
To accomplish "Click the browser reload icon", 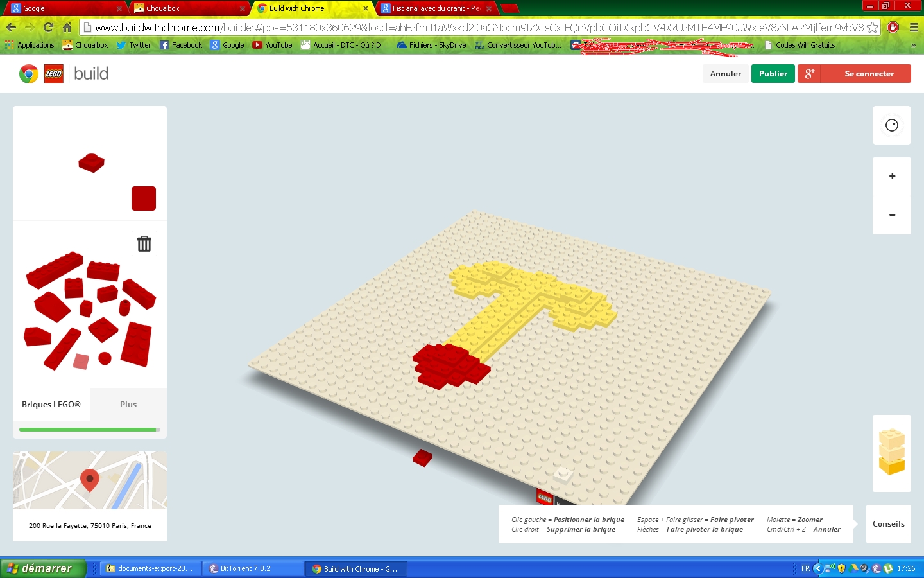I will pos(48,27).
